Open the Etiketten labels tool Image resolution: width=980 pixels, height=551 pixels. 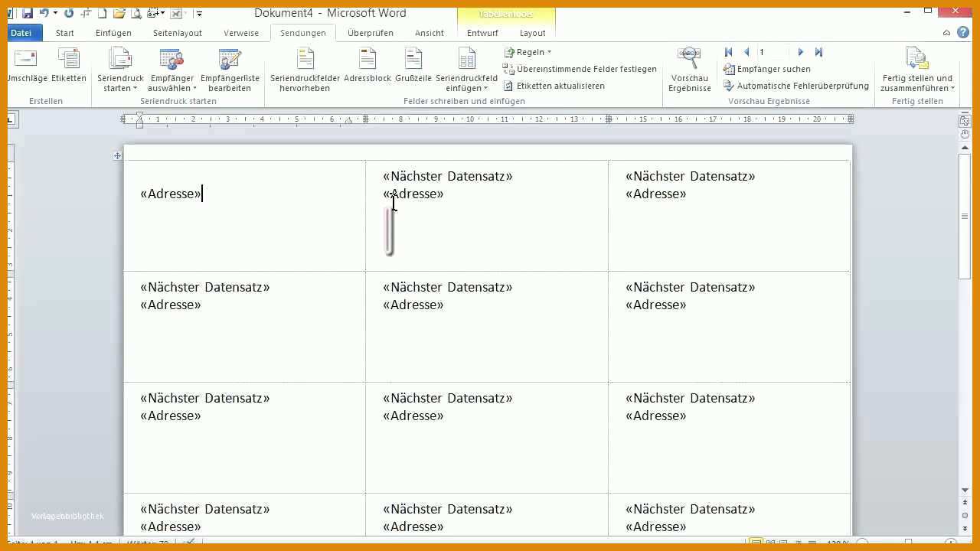(69, 66)
